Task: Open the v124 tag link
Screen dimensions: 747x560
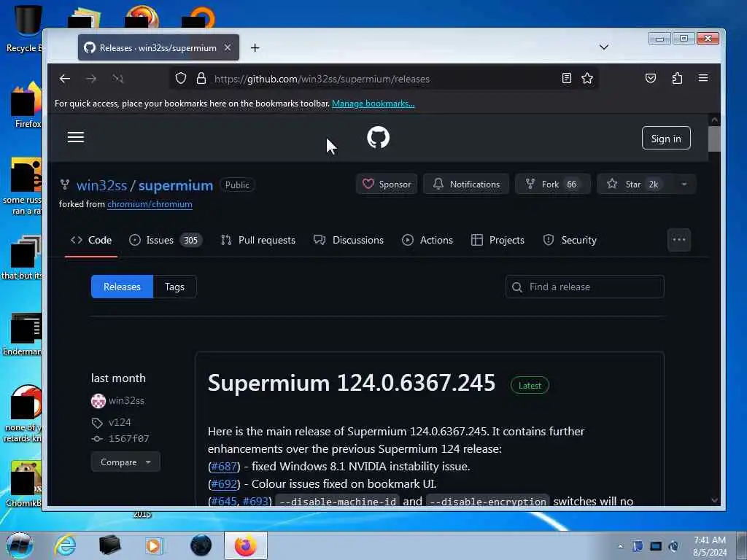Action: coord(120,422)
